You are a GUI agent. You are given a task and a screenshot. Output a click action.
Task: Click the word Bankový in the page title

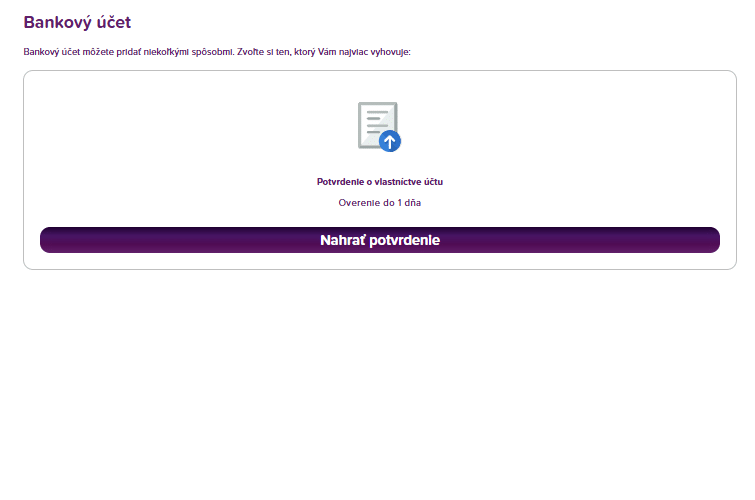point(57,23)
